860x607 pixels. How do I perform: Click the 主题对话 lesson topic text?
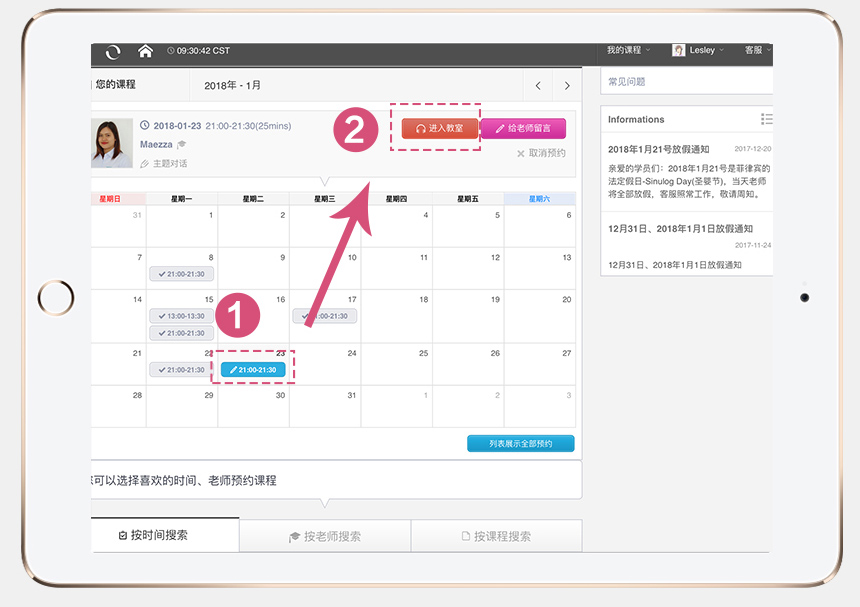(x=170, y=163)
